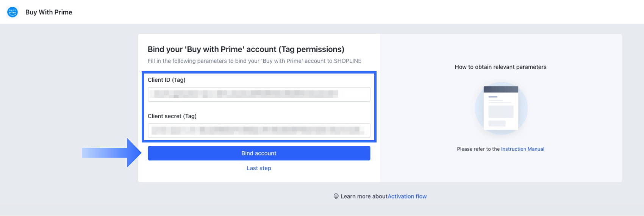The width and height of the screenshot is (644, 216).
Task: Click the Learn more about text
Action: pyautogui.click(x=364, y=196)
